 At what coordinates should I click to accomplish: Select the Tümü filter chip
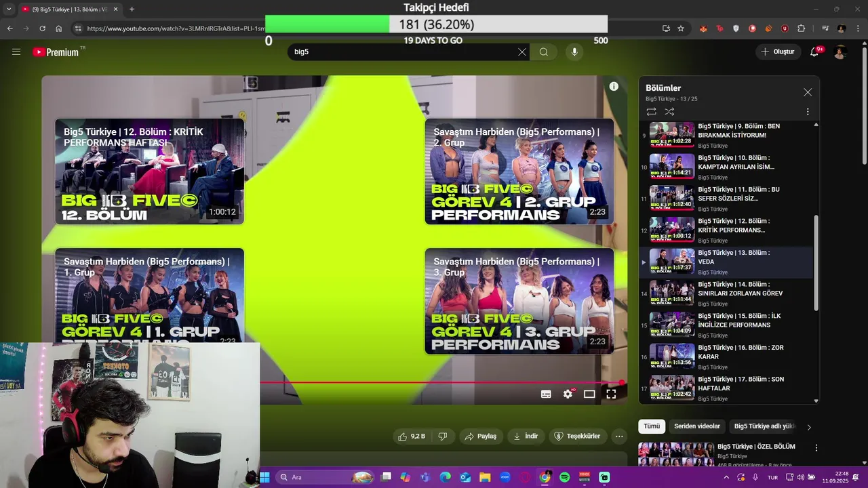point(652,426)
